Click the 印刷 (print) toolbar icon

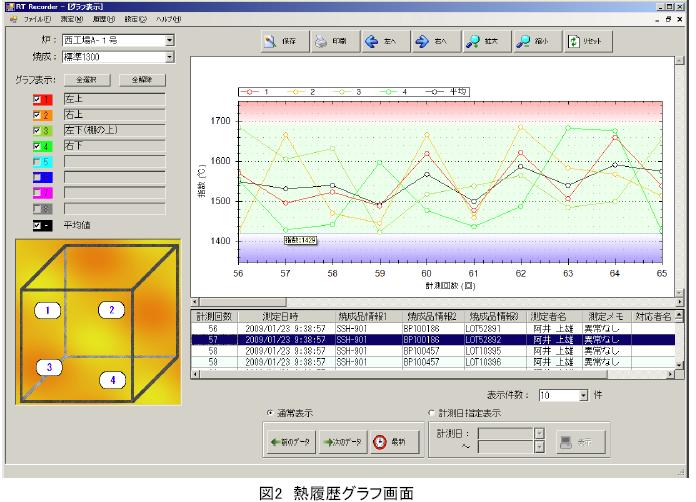(x=335, y=43)
